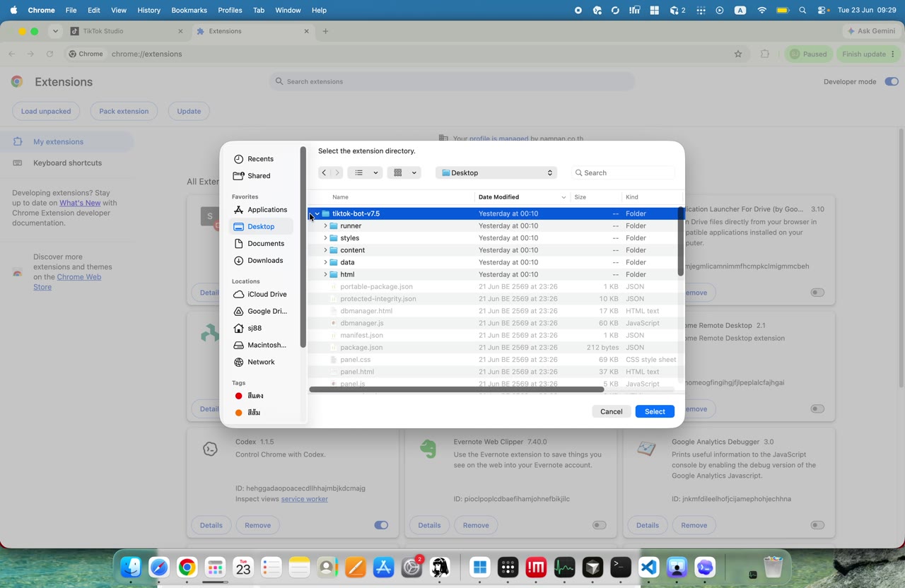Open Codex service worker link
This screenshot has height=588, width=905.
pyautogui.click(x=305, y=499)
